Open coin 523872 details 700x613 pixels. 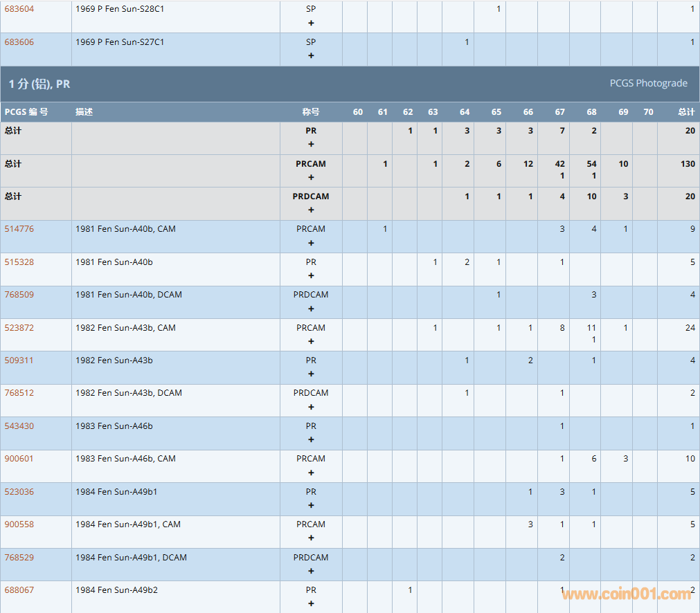coord(19,328)
